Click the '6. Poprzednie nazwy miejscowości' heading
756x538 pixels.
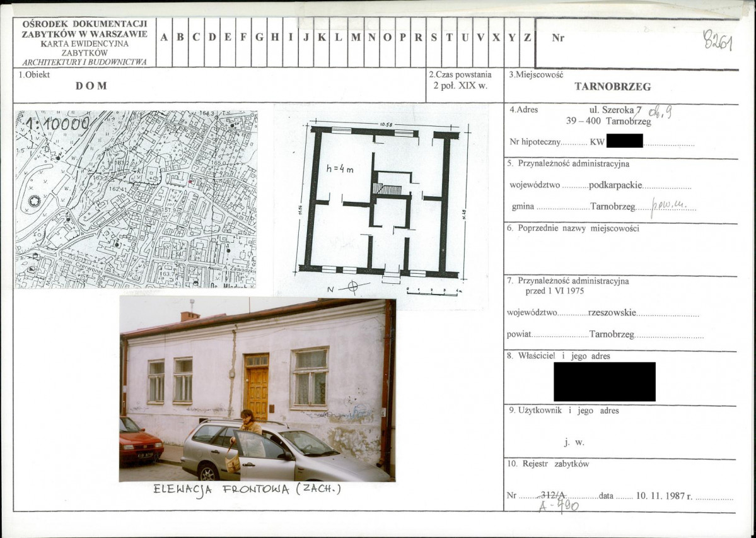(573, 228)
